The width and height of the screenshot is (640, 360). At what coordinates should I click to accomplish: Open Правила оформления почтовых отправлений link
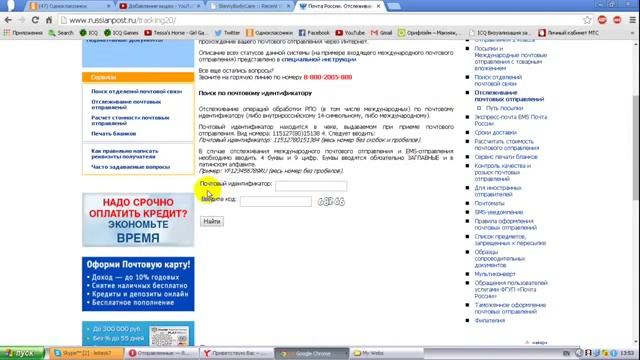point(505,224)
